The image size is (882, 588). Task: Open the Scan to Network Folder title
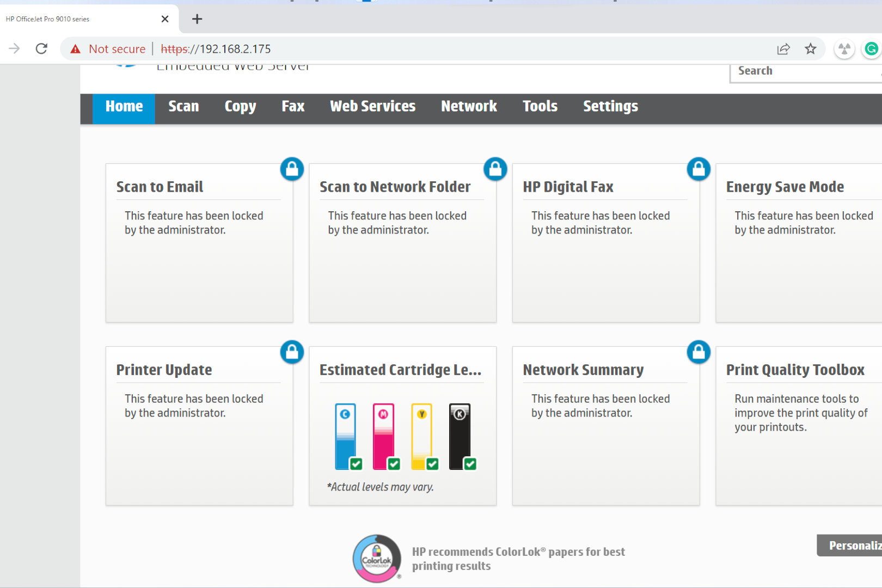395,187
